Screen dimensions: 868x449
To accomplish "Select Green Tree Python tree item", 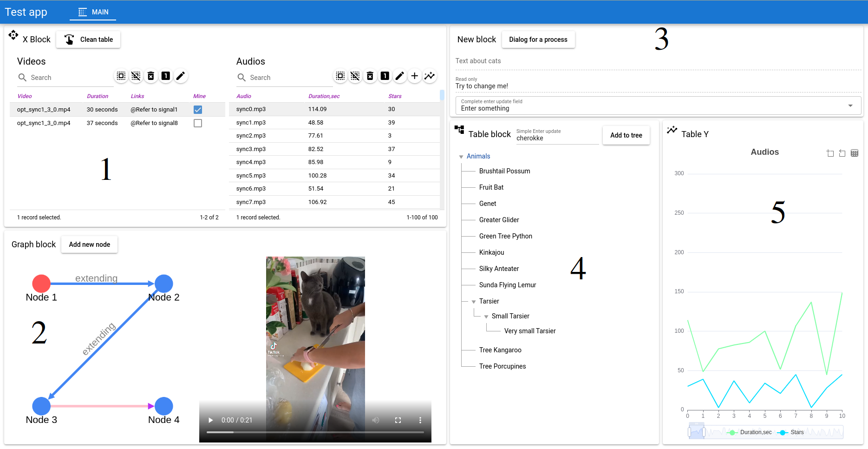I will pos(505,236).
